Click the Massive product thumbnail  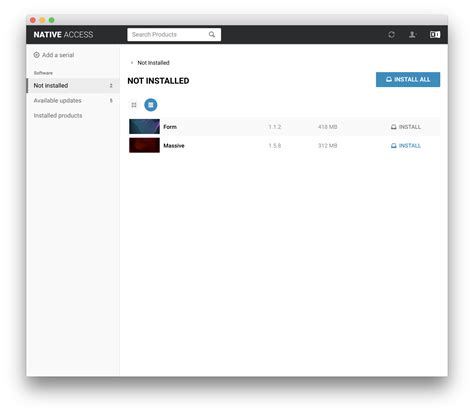[144, 145]
